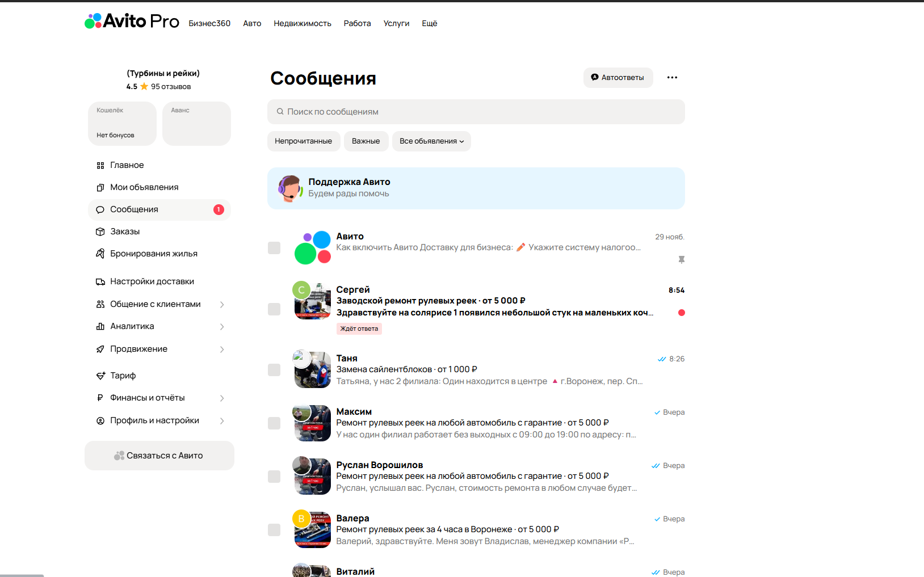Select the checkbox for Руслан Ворошилов chat
924x577 pixels.
coord(274,477)
